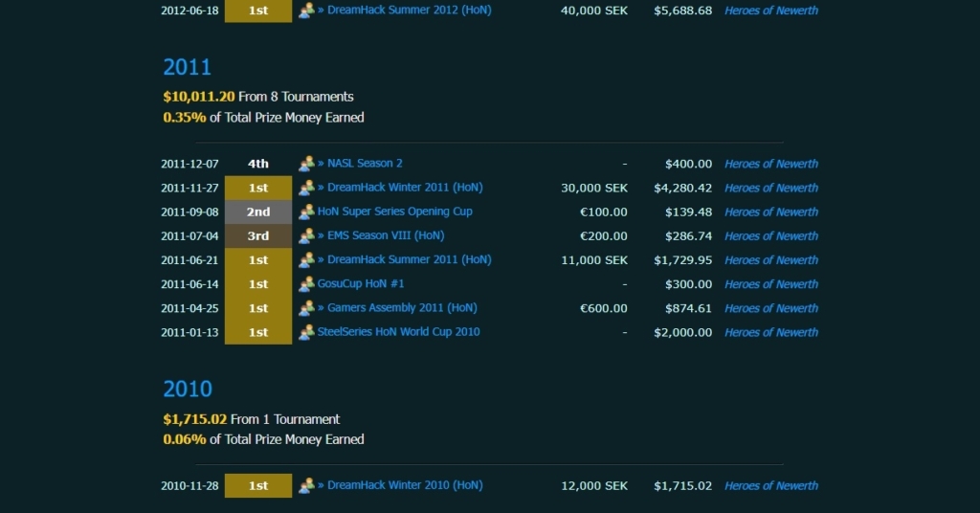Click the 2010-11-28 date cell
Image resolution: width=980 pixels, height=513 pixels.
(189, 485)
